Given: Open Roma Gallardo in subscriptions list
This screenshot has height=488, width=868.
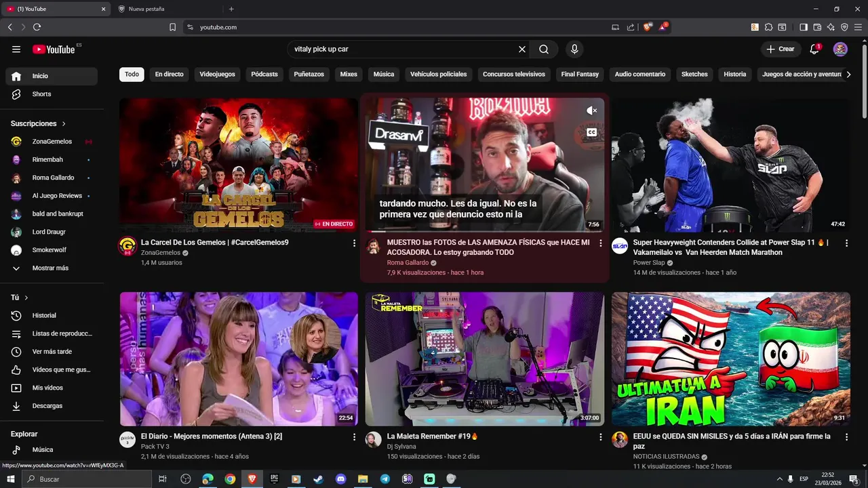Looking at the screenshot, I should [52, 178].
